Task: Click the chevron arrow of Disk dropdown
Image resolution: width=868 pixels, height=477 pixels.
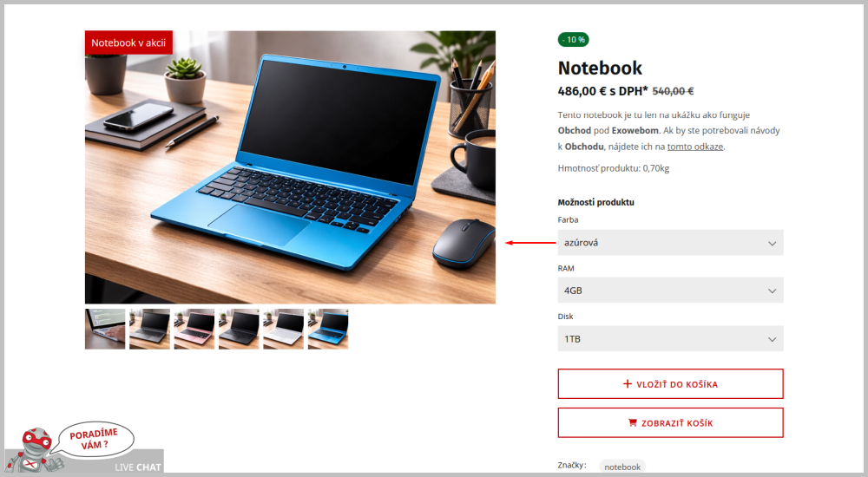Action: pos(772,339)
